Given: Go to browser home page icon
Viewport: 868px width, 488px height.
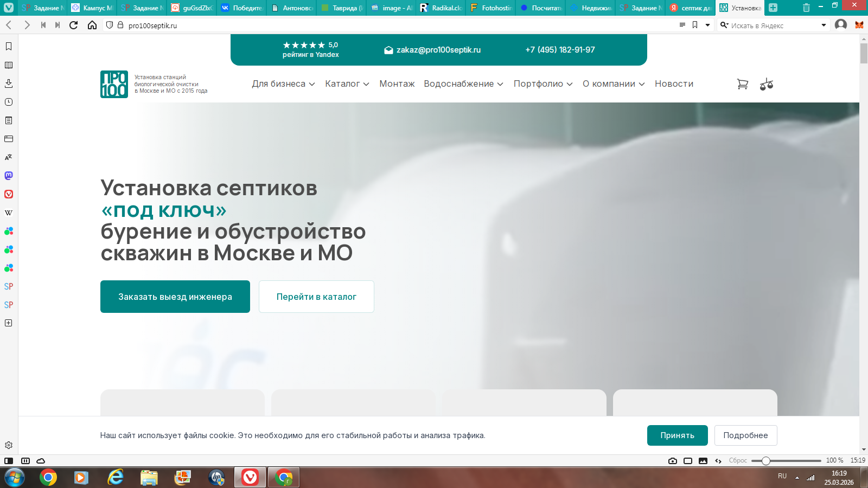Looking at the screenshot, I should pos(92,25).
